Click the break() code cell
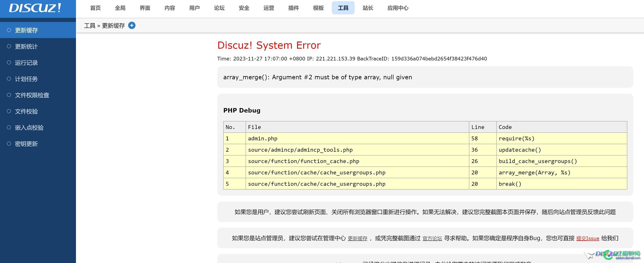The image size is (644, 263). [562, 184]
